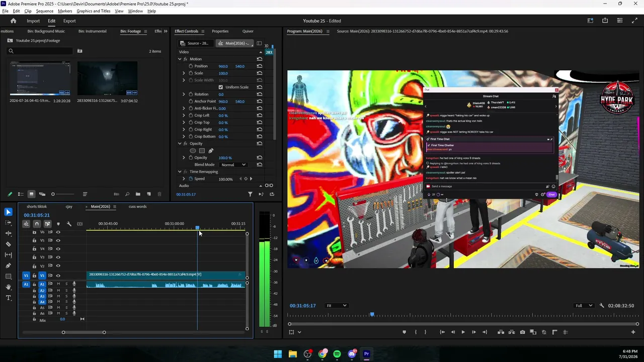The image size is (644, 362).
Task: Show more project panel tabs chevron
Action: [x=166, y=31]
